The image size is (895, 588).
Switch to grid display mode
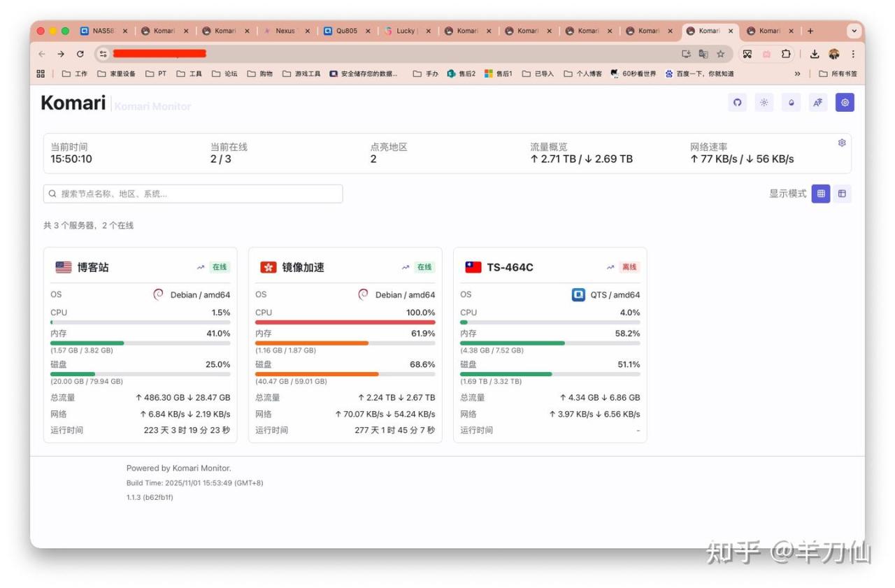pos(821,194)
